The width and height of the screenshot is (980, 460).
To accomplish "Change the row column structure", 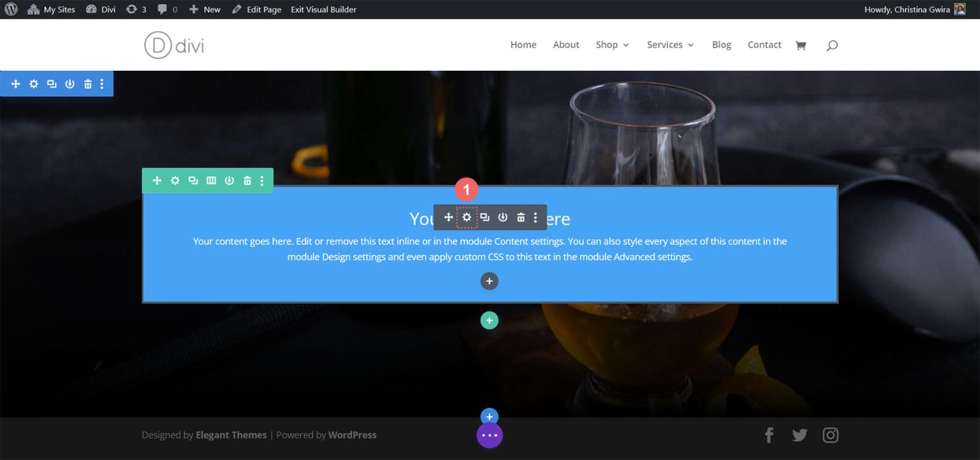I will coord(211,181).
